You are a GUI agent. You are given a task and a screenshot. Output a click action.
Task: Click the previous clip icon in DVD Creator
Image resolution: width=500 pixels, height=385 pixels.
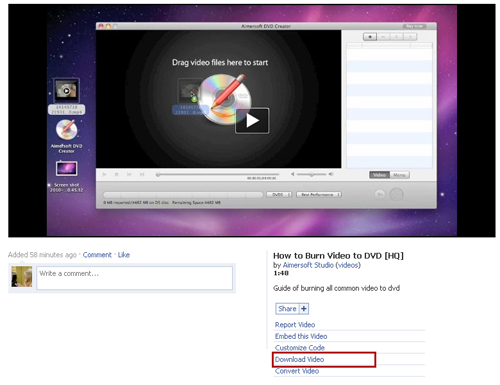tap(129, 174)
